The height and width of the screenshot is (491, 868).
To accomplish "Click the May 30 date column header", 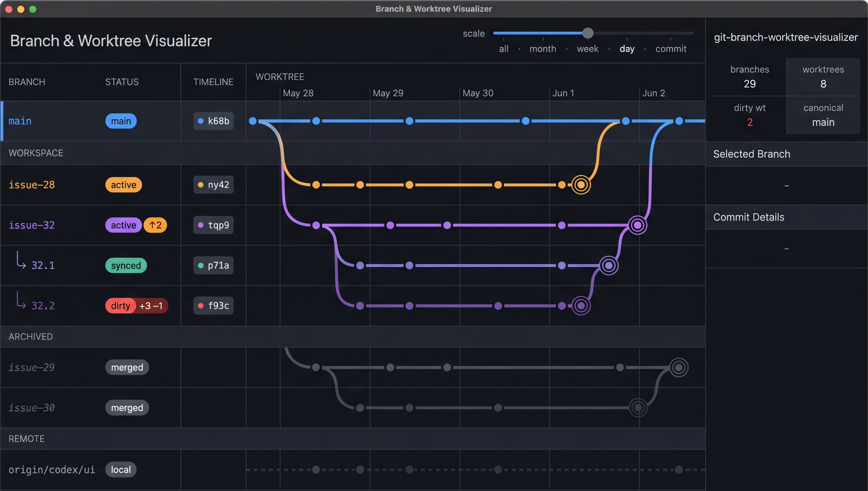I will pyautogui.click(x=478, y=93).
